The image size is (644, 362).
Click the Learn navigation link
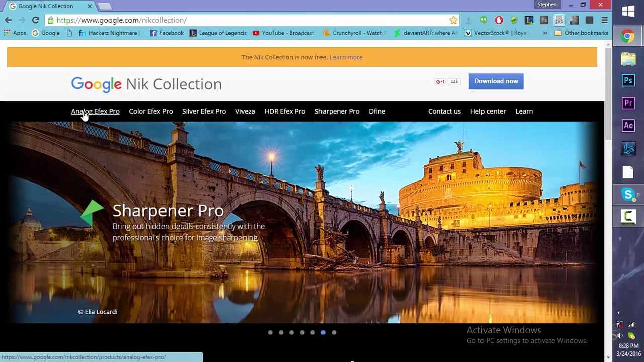coord(524,111)
